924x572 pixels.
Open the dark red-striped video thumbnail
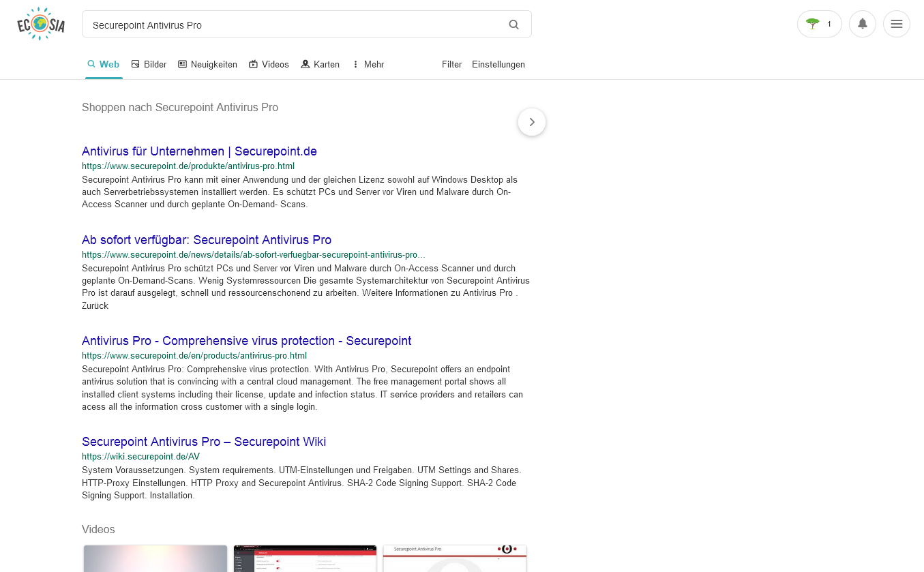point(305,558)
